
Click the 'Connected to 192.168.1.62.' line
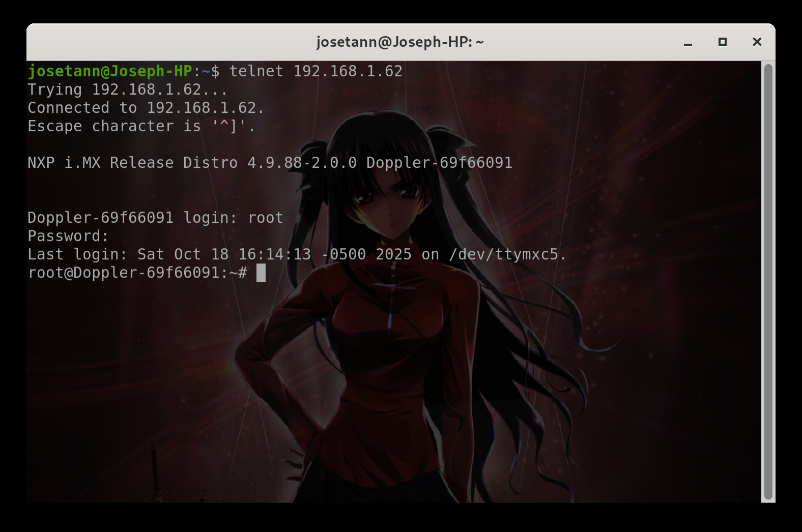146,108
